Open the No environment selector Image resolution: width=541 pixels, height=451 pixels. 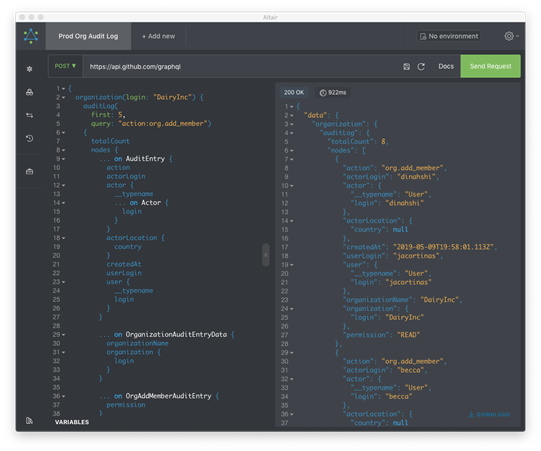coord(449,36)
